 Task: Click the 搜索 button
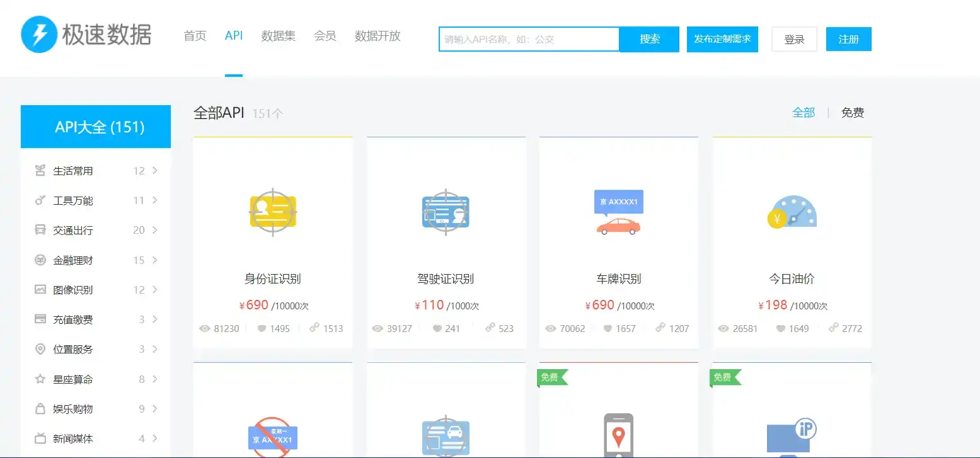click(x=650, y=39)
